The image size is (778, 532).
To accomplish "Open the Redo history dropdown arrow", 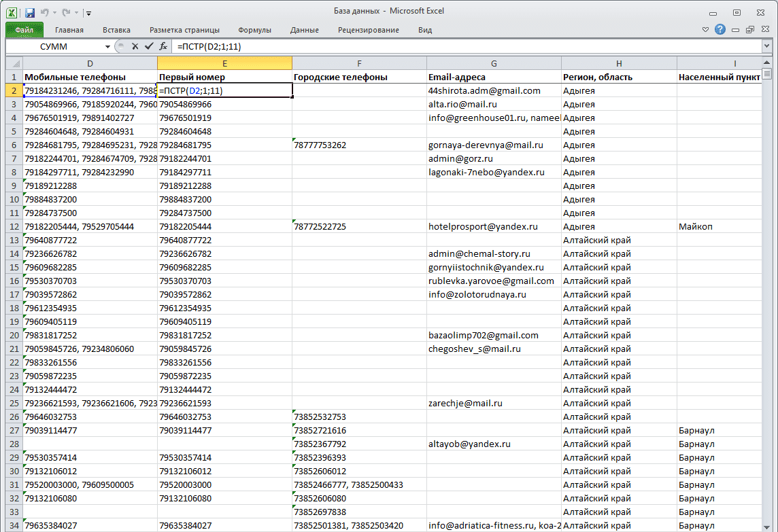I will 76,13.
